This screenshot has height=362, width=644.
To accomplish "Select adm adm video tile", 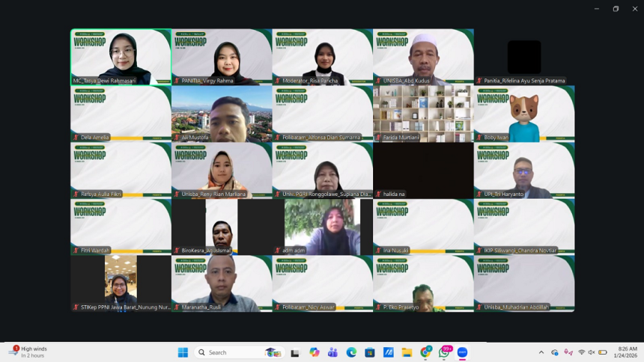I will click(323, 227).
